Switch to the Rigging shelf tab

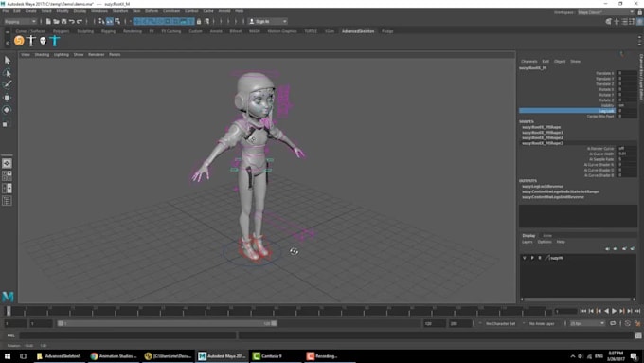[108, 31]
